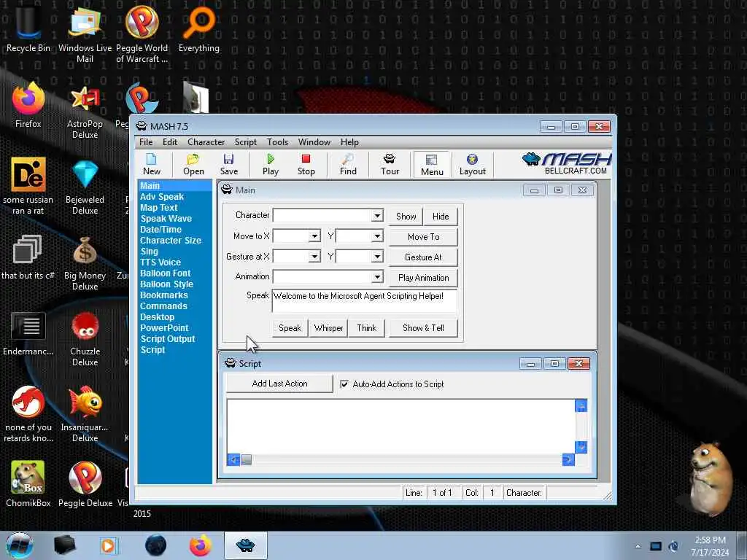Click the New toolbar icon in MASH
Viewport: 747px width, 560px height.
tap(152, 165)
